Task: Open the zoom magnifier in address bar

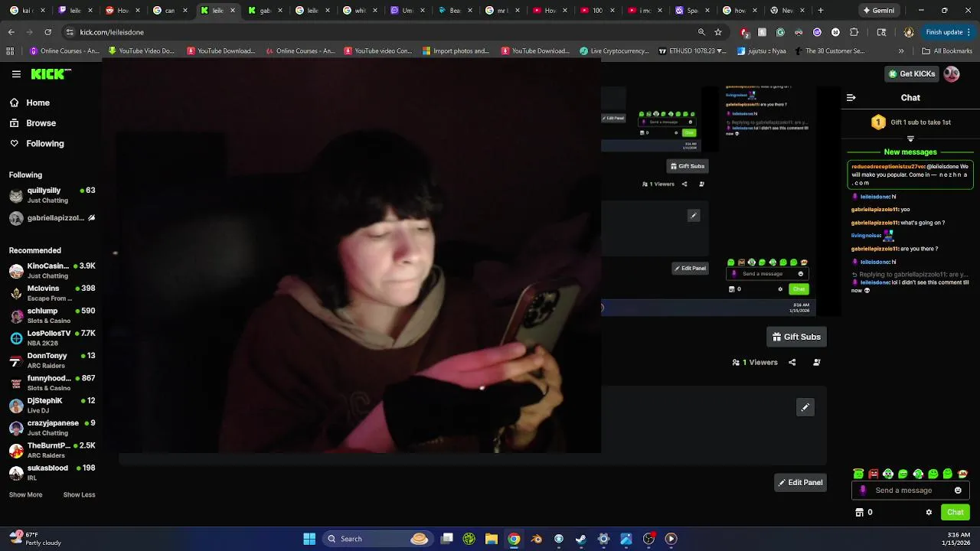Action: 701,32
